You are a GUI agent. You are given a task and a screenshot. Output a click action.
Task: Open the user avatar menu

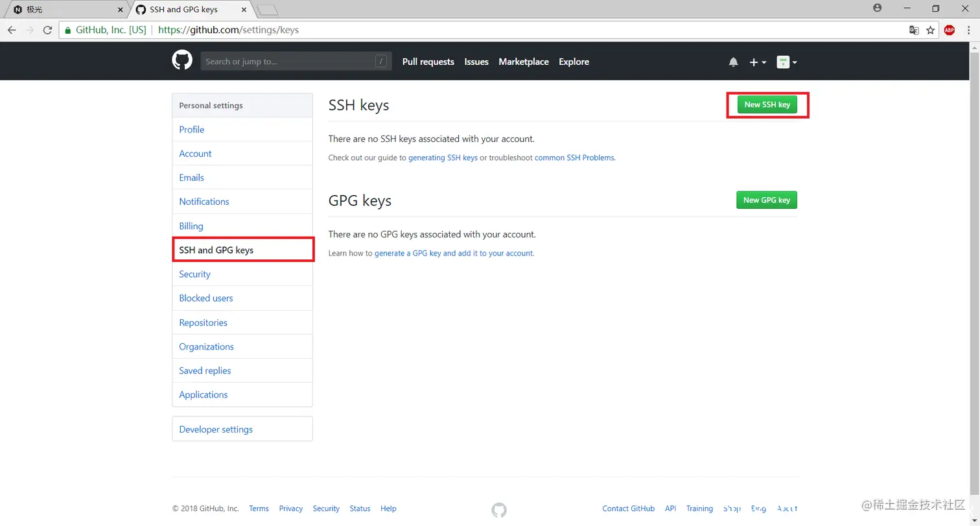coord(787,62)
